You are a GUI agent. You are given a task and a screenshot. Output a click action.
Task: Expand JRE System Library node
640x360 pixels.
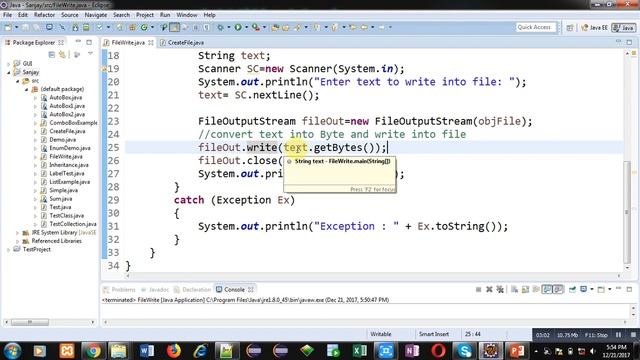(18, 233)
